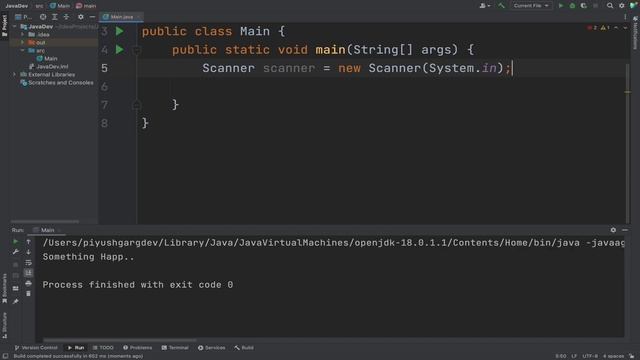Collapse the src folder
This screenshot has width=640, height=360.
tap(22, 51)
